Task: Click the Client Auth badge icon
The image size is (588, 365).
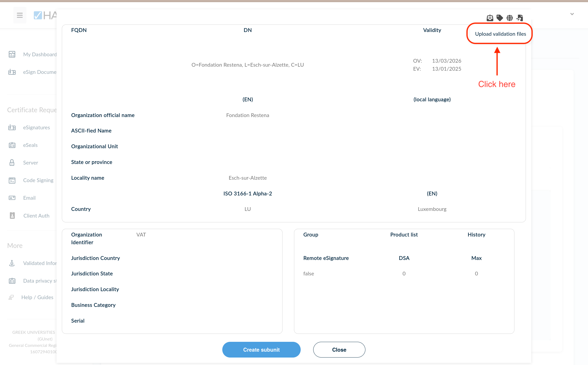Action: click(x=12, y=216)
